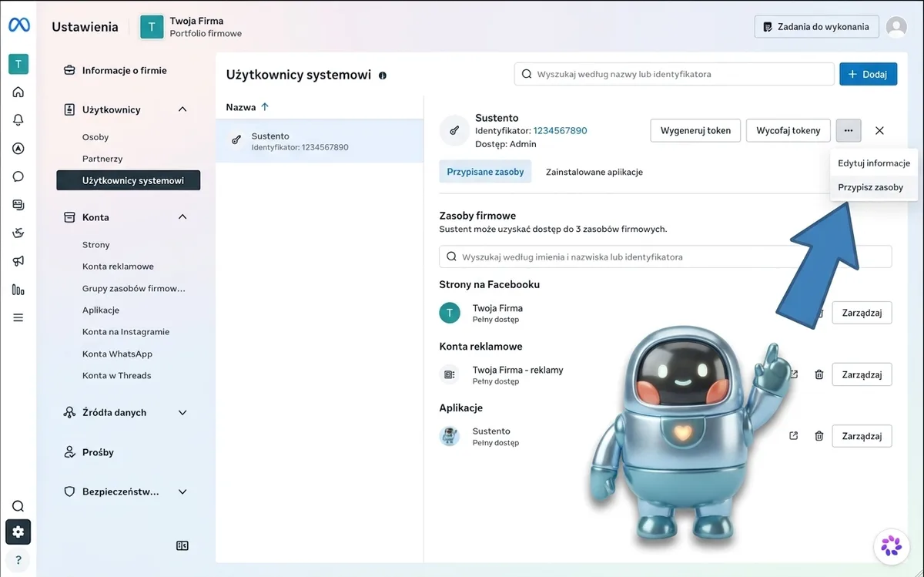Delete Twoja Firma - reklamy trash icon
The width and height of the screenshot is (924, 577).
coord(819,374)
